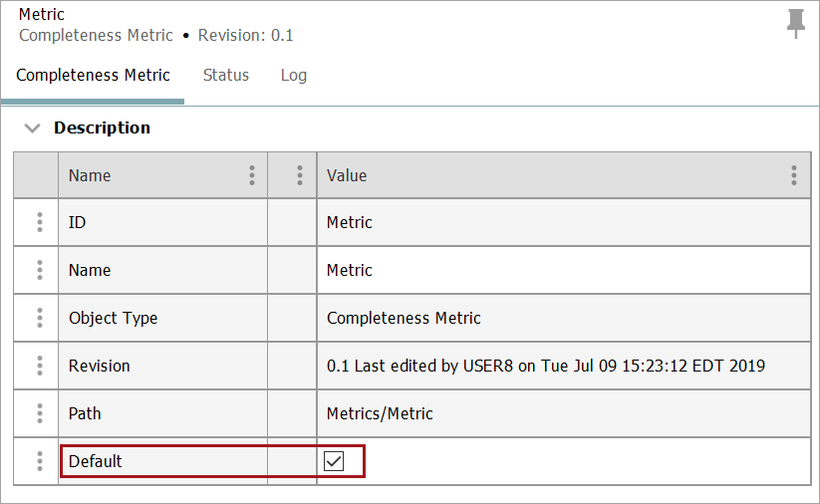Viewport: 820px width, 504px height.
Task: Open row menu for Default row
Action: pyautogui.click(x=40, y=461)
